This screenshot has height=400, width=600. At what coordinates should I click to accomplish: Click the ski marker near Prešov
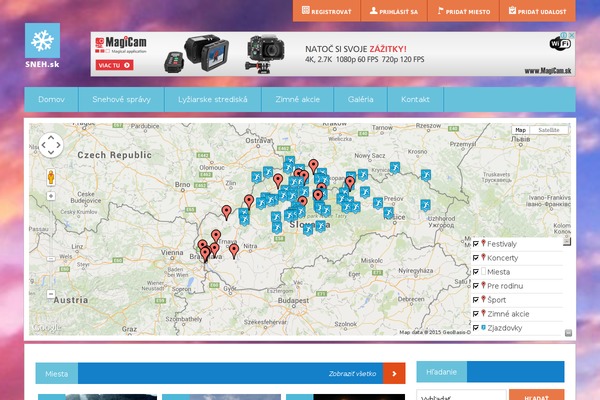(x=378, y=203)
